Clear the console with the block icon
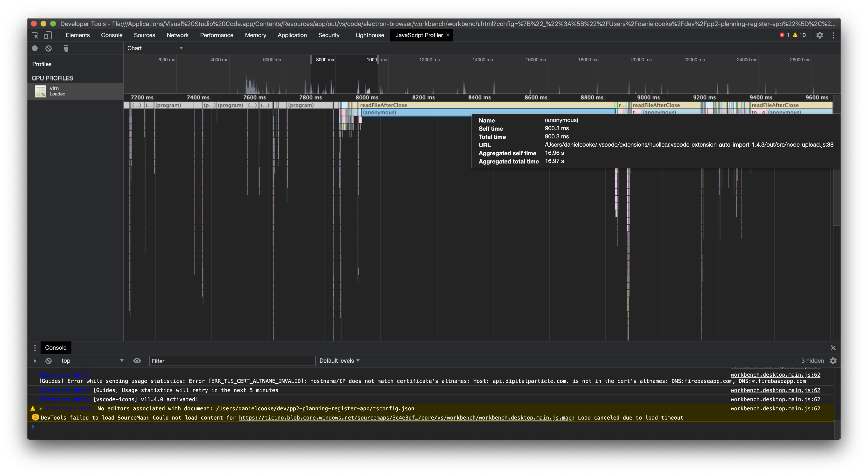This screenshot has height=475, width=868. 48,360
